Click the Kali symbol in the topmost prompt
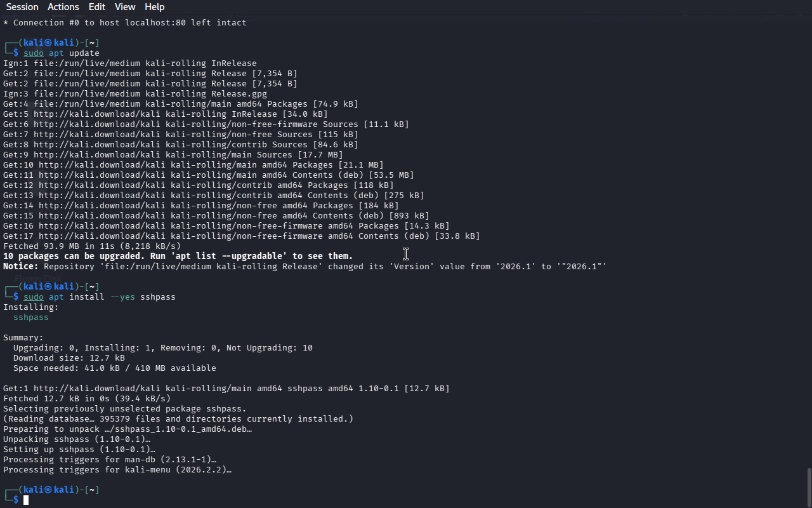 pos(48,43)
